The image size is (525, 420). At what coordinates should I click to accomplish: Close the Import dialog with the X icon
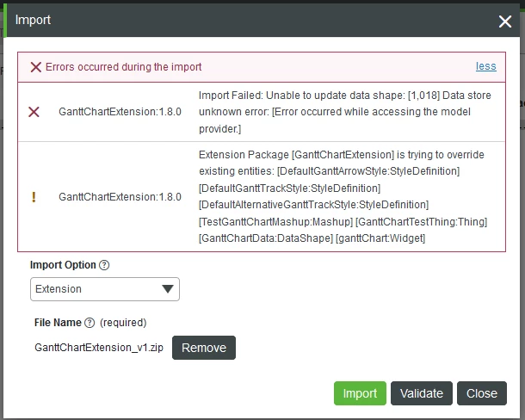pyautogui.click(x=505, y=22)
